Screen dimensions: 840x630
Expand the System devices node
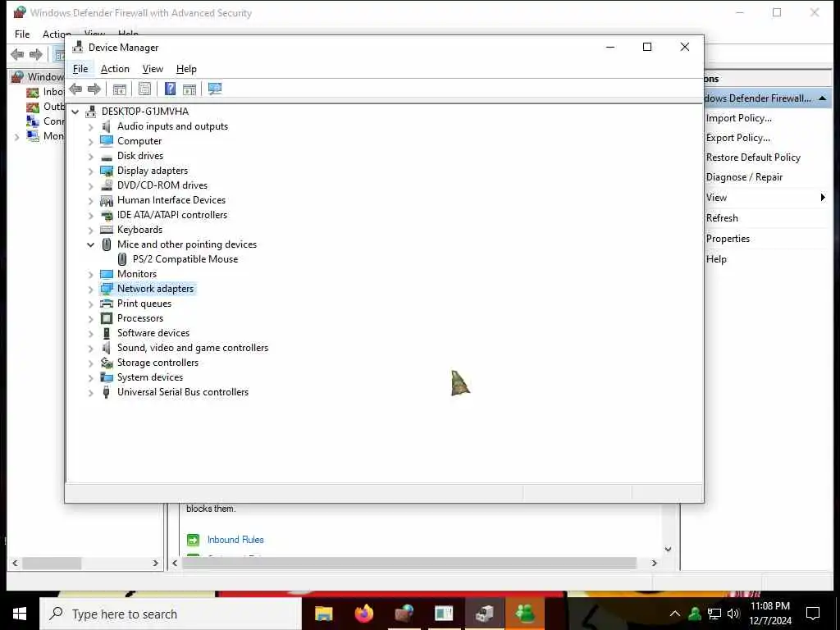90,377
